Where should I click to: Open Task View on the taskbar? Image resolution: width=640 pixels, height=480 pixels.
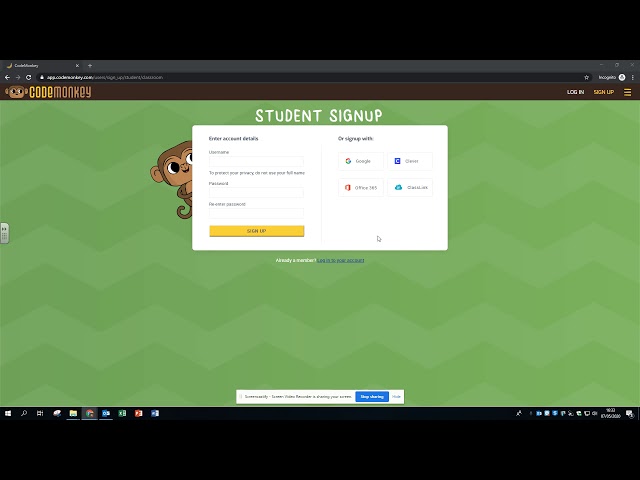(40, 413)
